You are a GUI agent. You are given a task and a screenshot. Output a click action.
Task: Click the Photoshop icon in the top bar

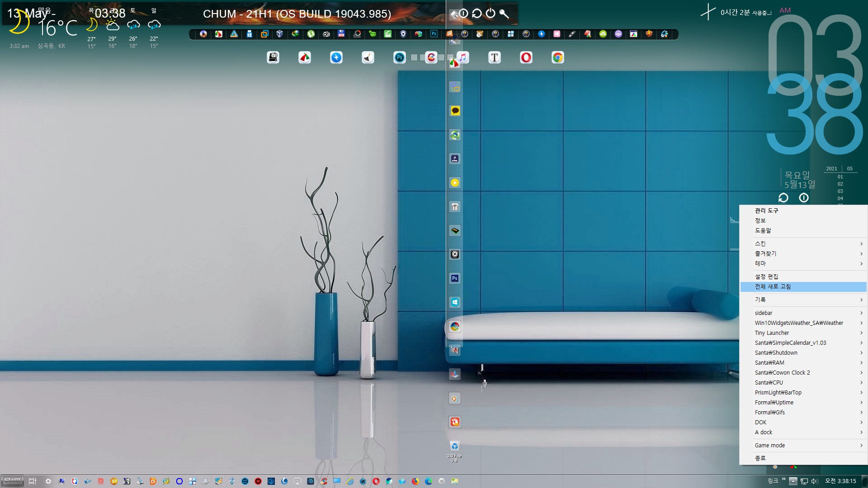click(x=434, y=34)
